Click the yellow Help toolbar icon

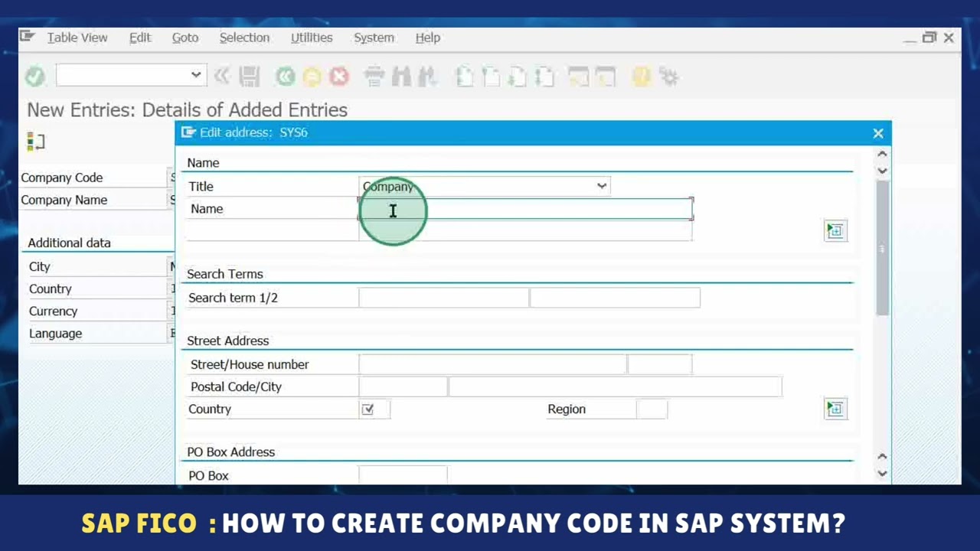coord(642,76)
